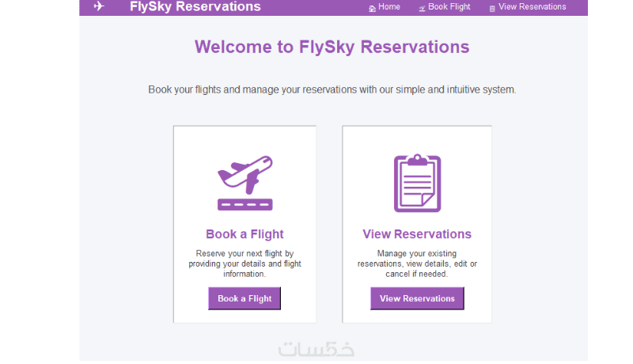Screen dimensions: 633x364
Task: Go to Book Flight in the navigation bar
Action: pos(449,6)
